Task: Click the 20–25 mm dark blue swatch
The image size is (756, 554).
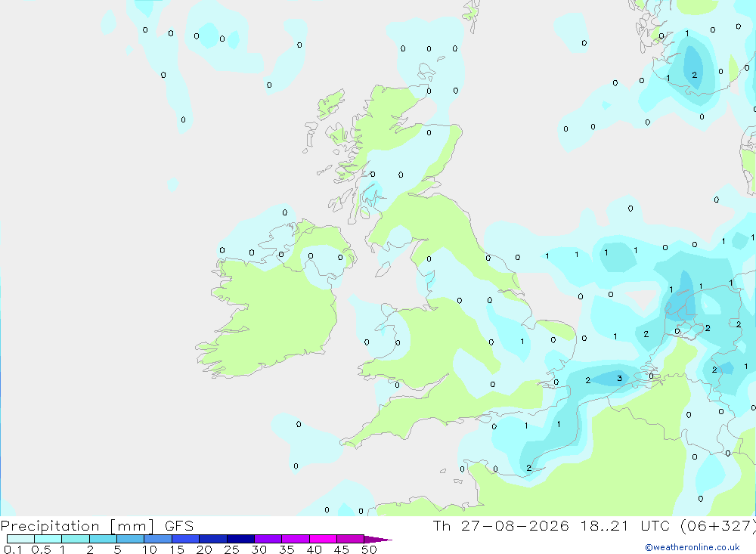Action: (x=213, y=539)
